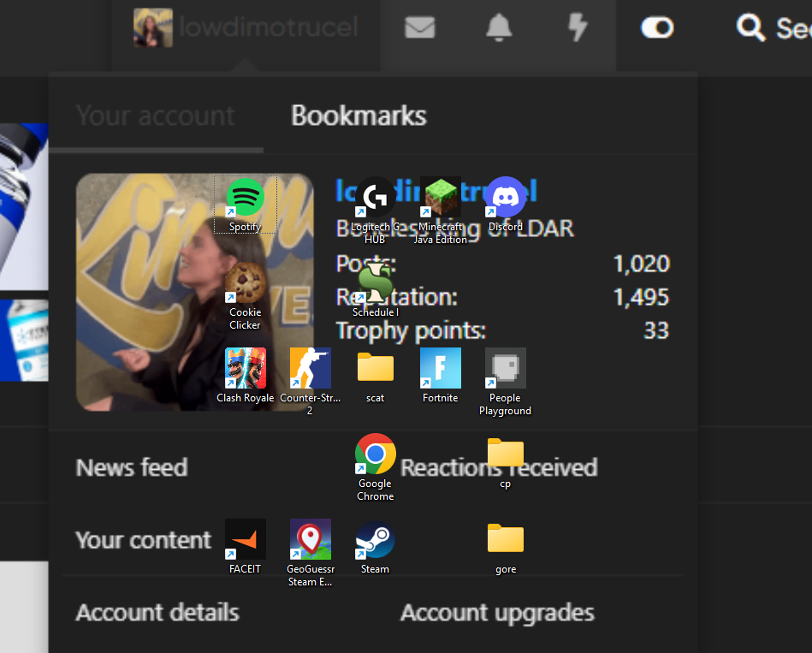The height and width of the screenshot is (653, 812).
Task: Open the alerts bell icon
Action: pos(499,27)
